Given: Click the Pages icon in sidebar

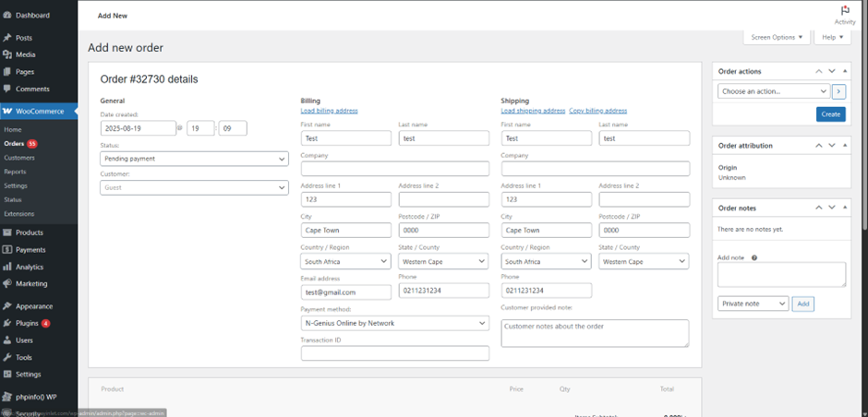Looking at the screenshot, I should [7, 72].
